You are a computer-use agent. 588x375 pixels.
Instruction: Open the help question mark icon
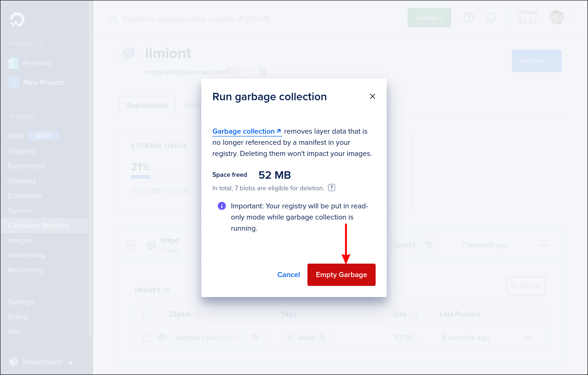(x=469, y=18)
